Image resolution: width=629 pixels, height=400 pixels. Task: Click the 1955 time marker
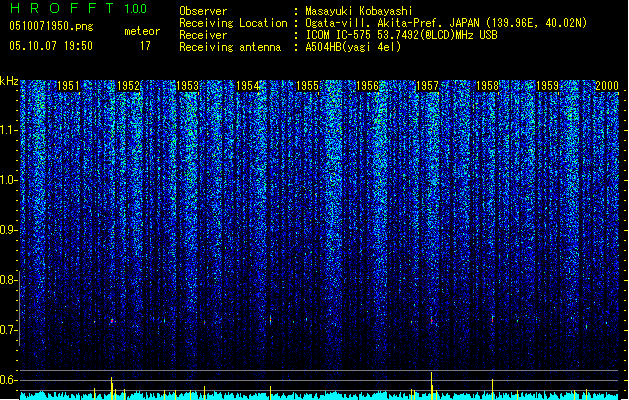coord(307,86)
